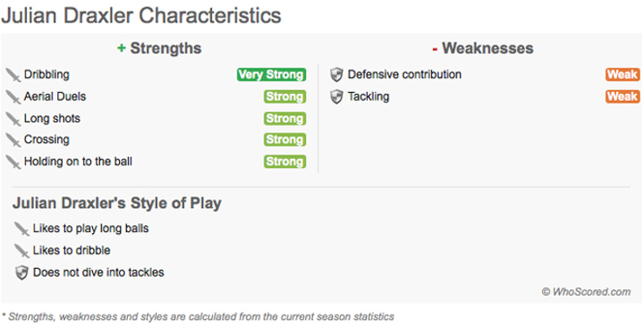Click shield icon beside Does not dive into tackles
Screen dimensions: 644x326
(x=21, y=272)
